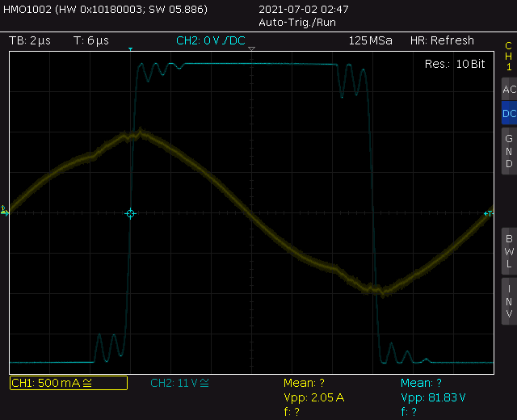Click the TB: 2 µs timebase readout
The height and width of the screenshot is (420, 517).
30,40
